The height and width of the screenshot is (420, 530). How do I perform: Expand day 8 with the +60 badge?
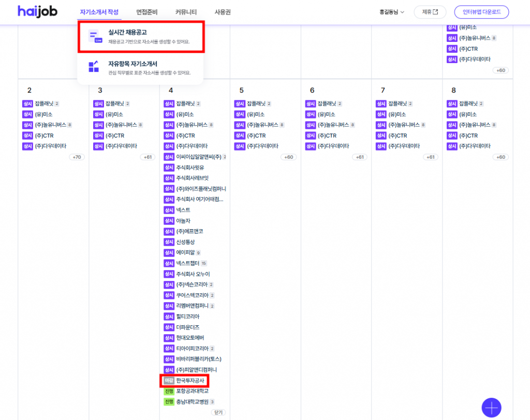500,157
